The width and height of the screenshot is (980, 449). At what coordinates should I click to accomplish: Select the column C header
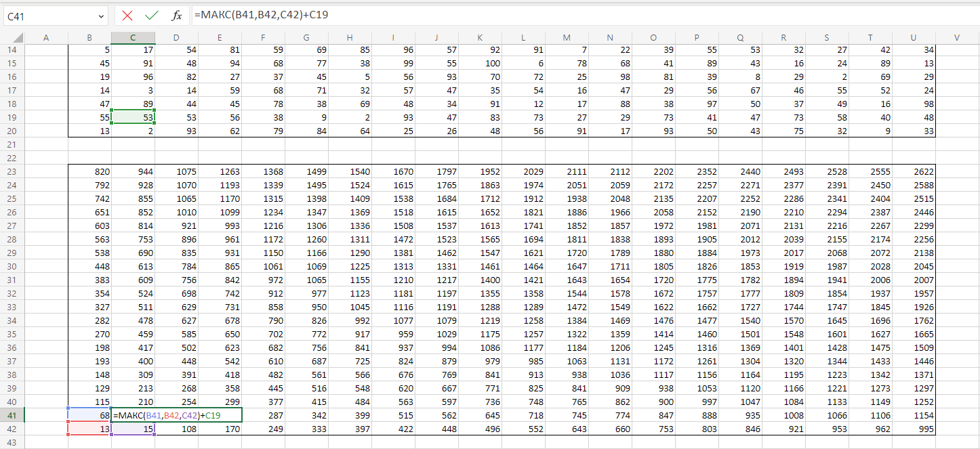pos(133,38)
